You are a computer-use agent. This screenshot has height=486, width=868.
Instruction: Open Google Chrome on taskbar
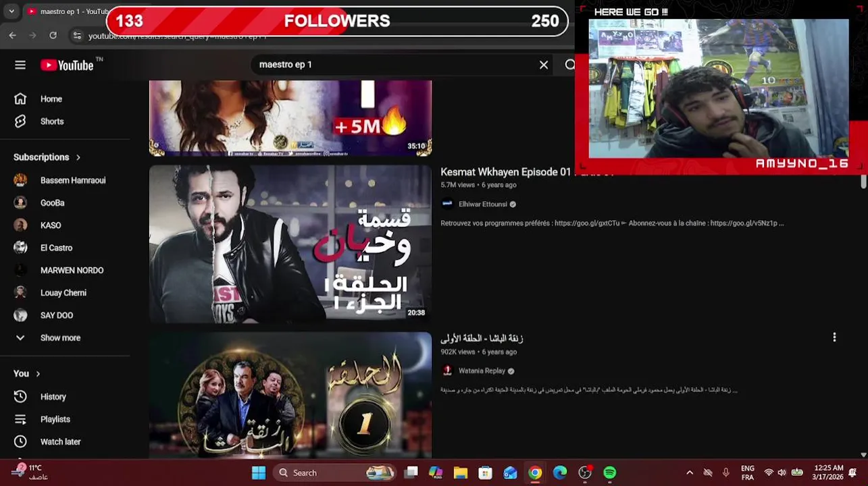pos(535,473)
